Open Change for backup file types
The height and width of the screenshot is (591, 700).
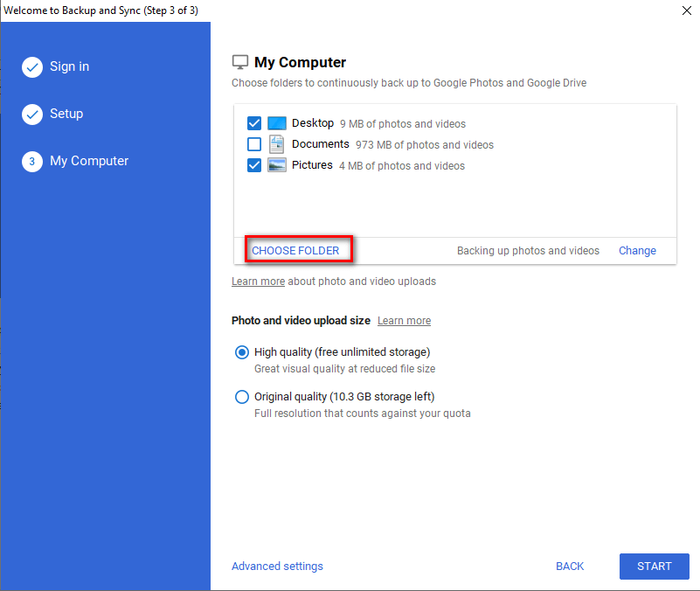point(637,250)
